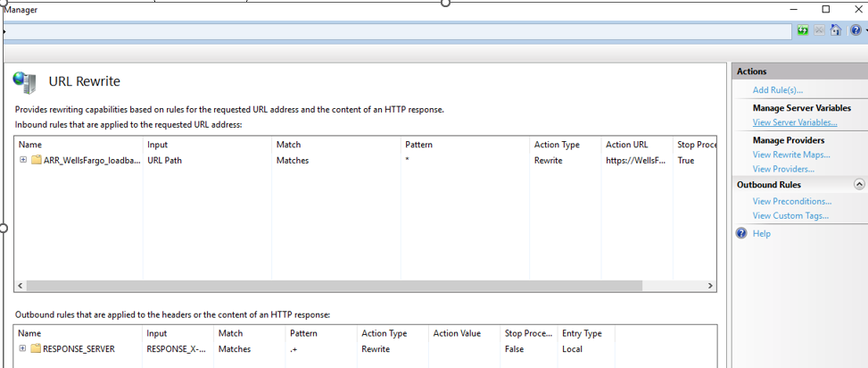Expand the ARR_WellsFargo_loadba inbound rule
This screenshot has width=868, height=368.
(23, 160)
